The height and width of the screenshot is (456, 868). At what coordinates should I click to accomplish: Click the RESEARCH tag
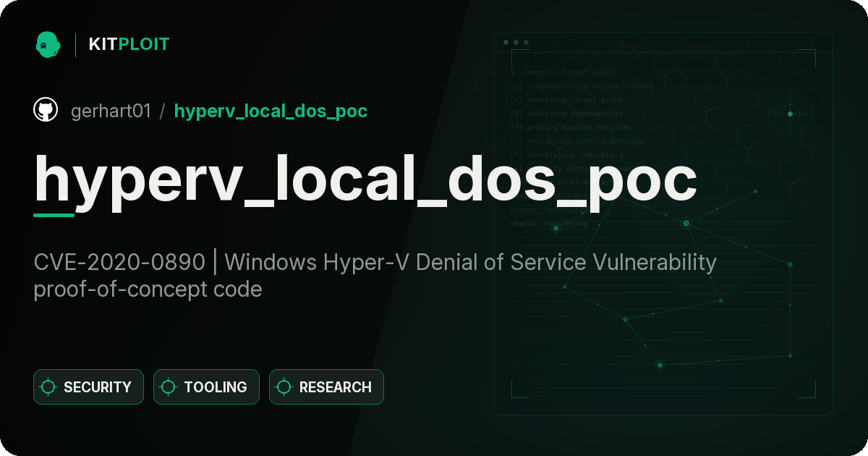point(326,387)
